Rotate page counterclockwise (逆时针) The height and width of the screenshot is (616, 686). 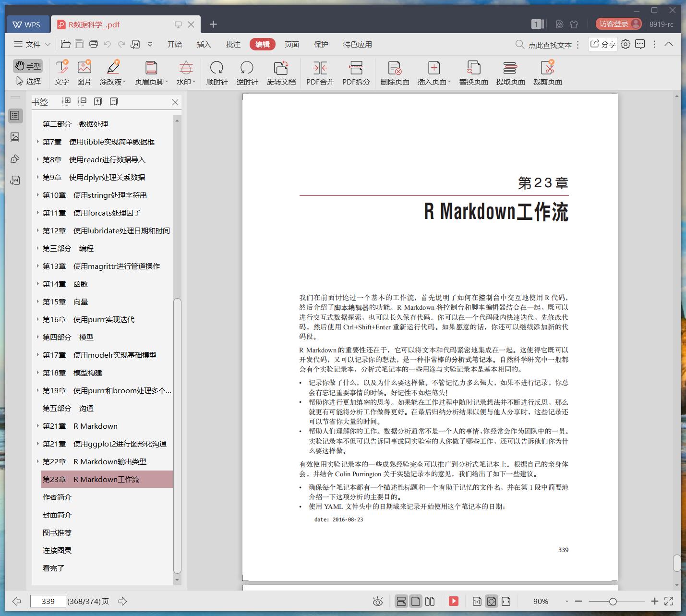click(247, 73)
